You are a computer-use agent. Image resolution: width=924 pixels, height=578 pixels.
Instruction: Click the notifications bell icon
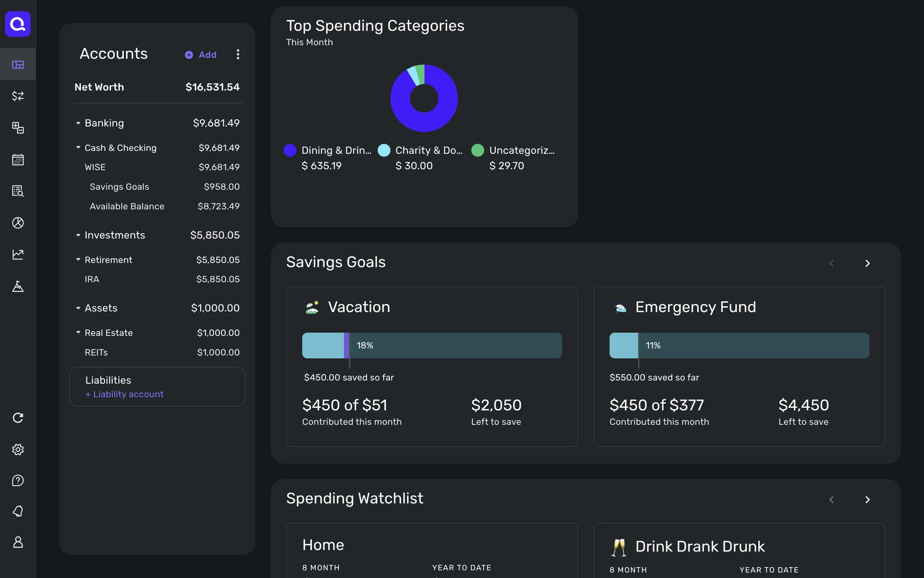click(18, 511)
